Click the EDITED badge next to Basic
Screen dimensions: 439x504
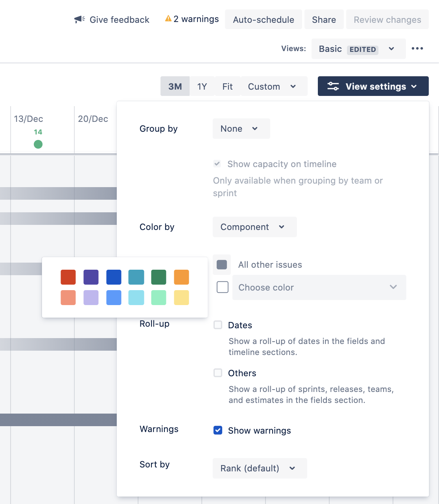tap(362, 50)
